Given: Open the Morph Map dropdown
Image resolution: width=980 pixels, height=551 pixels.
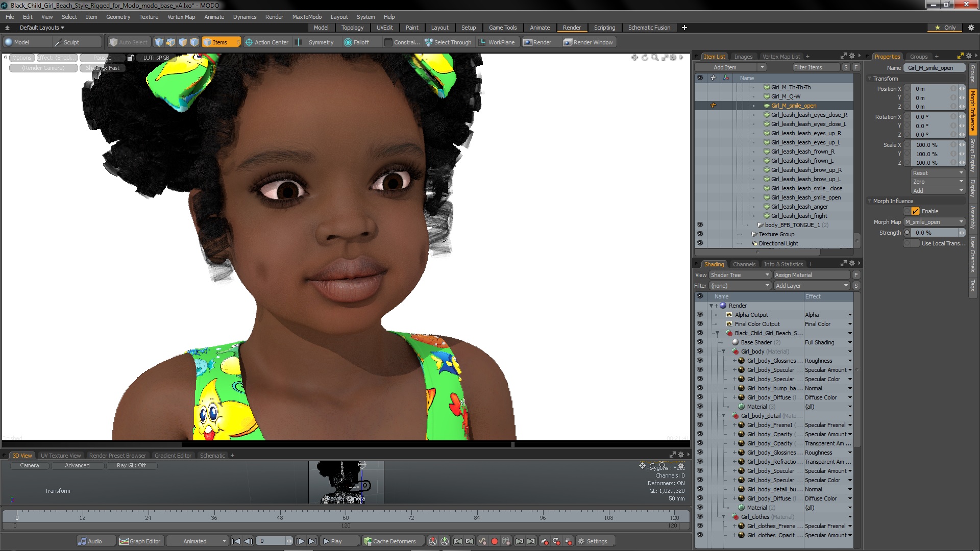Looking at the screenshot, I should click(935, 222).
